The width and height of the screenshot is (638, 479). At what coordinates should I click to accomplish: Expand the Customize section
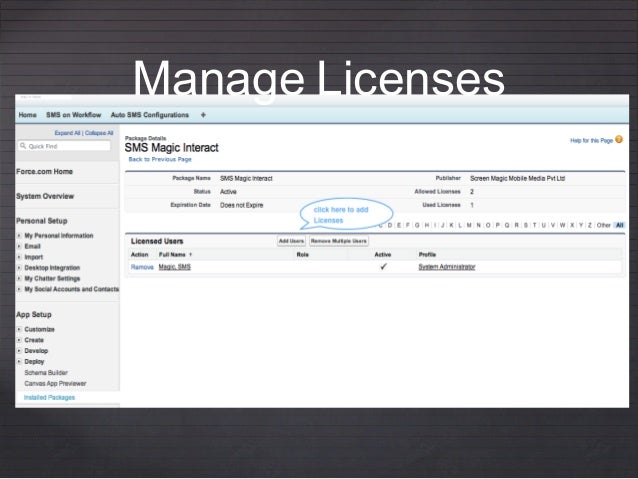(19, 329)
